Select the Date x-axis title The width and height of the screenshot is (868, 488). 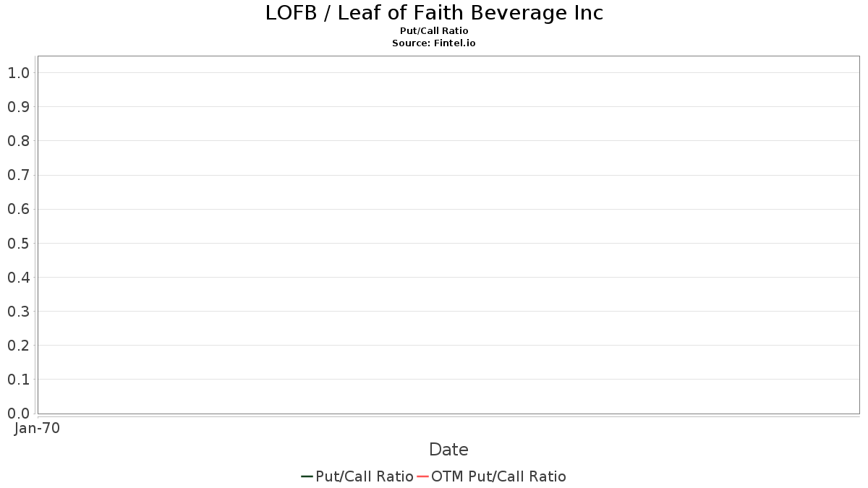[448, 450]
